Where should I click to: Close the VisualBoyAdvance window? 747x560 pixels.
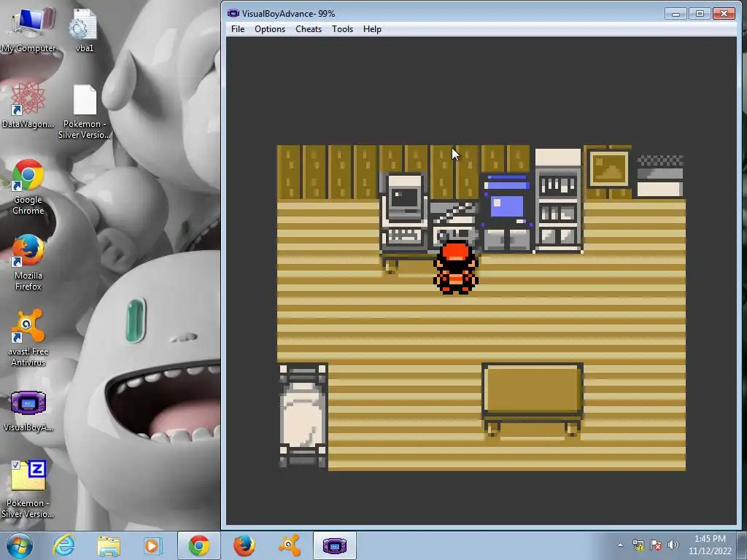point(724,14)
